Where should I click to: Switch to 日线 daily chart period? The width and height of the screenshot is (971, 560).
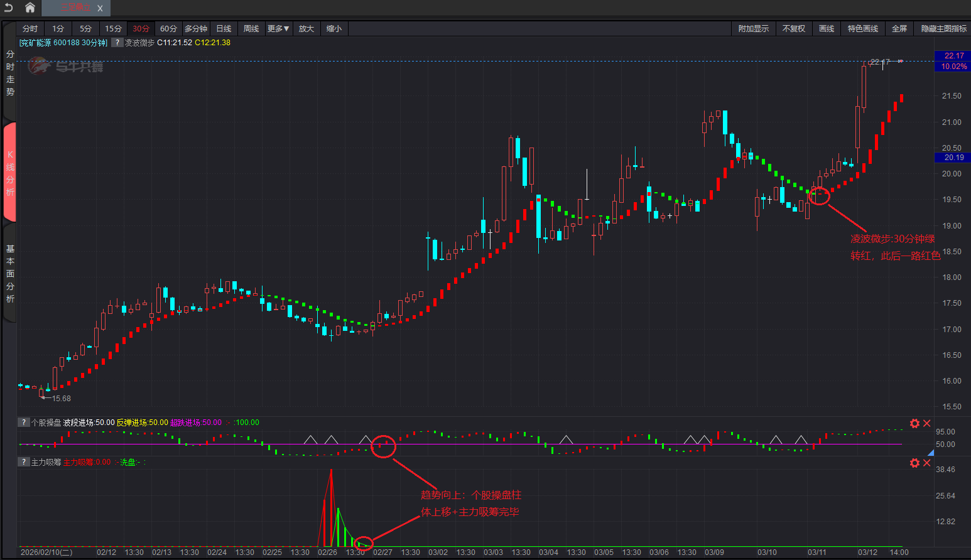[x=224, y=29]
